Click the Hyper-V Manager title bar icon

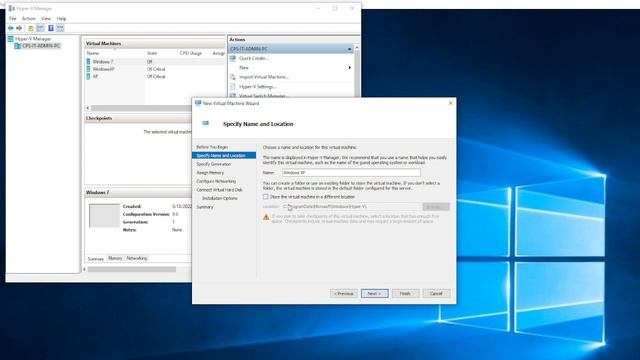coord(11,8)
